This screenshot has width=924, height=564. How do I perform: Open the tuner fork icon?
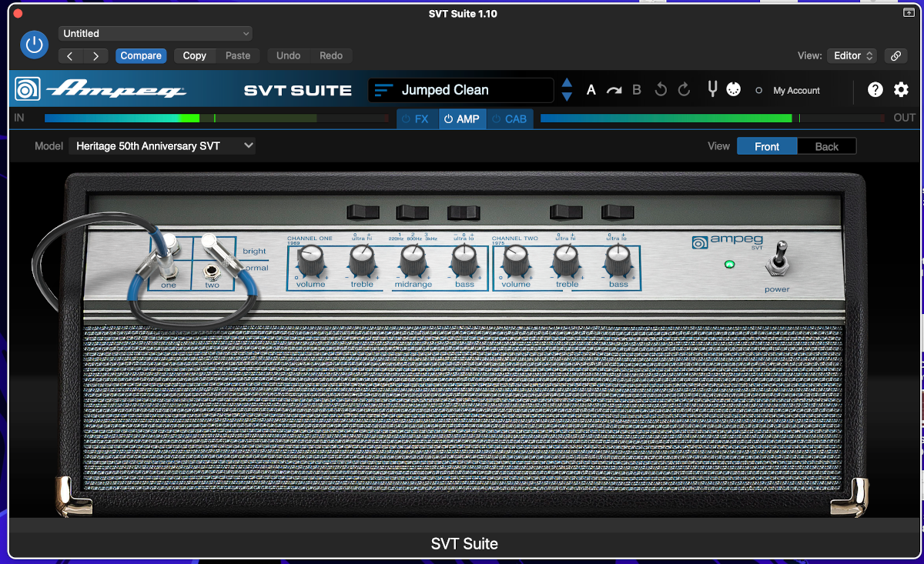pos(712,90)
